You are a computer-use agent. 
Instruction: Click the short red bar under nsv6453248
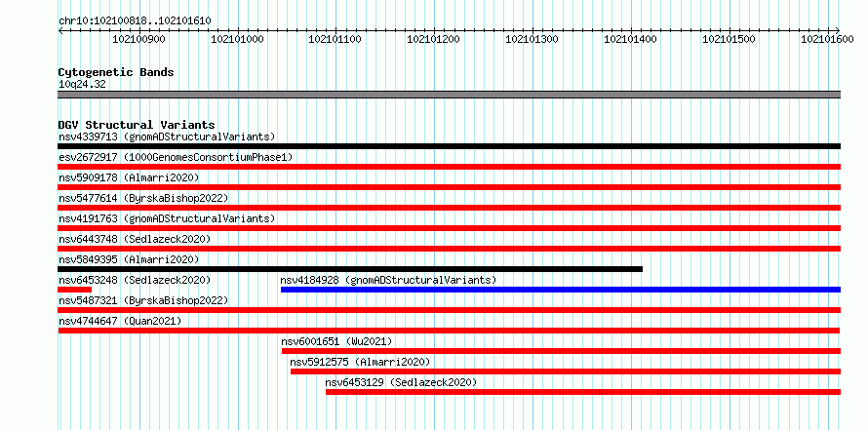[x=75, y=290]
